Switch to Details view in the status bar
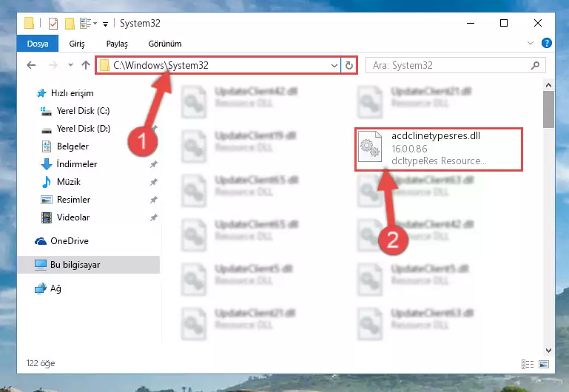The image size is (569, 392). pyautogui.click(x=528, y=364)
